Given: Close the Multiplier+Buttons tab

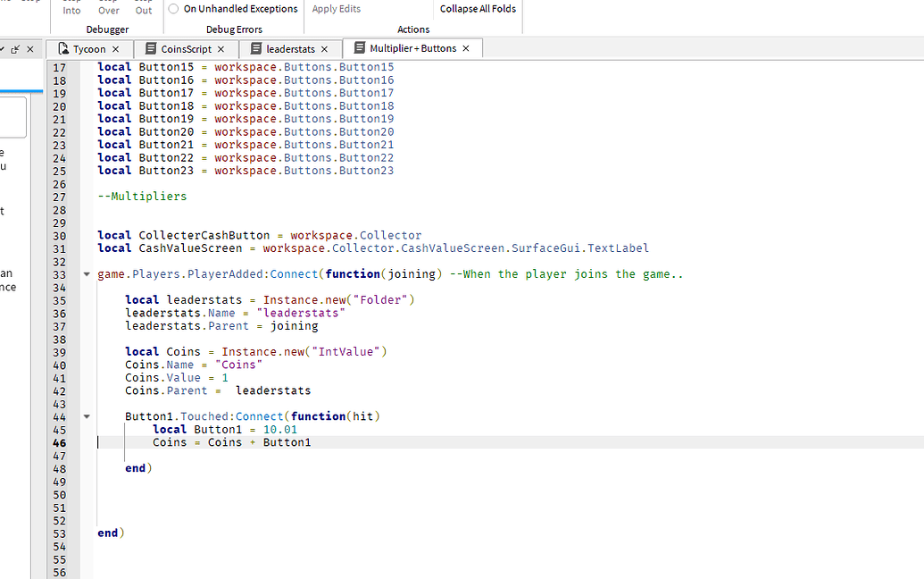Looking at the screenshot, I should 465,48.
